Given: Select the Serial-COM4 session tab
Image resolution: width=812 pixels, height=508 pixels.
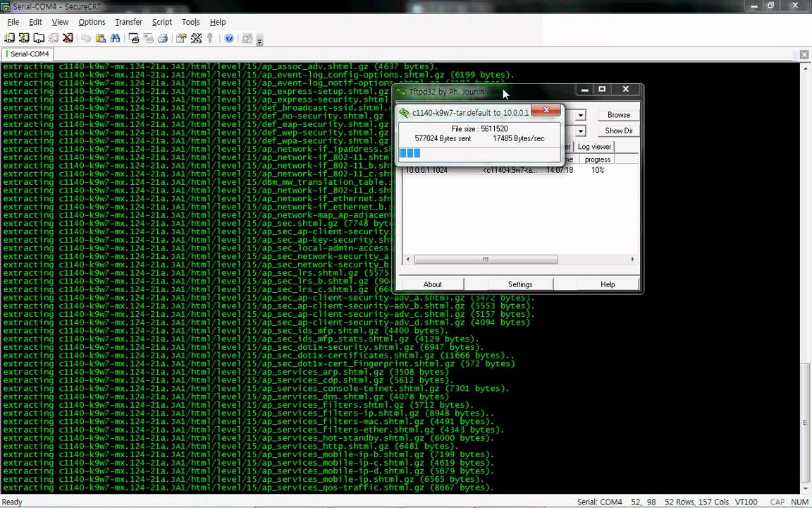Looking at the screenshot, I should pos(27,54).
